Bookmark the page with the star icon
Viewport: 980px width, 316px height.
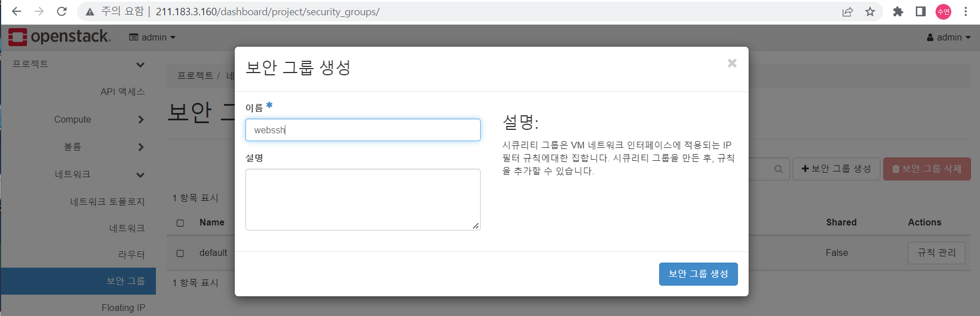[x=870, y=12]
